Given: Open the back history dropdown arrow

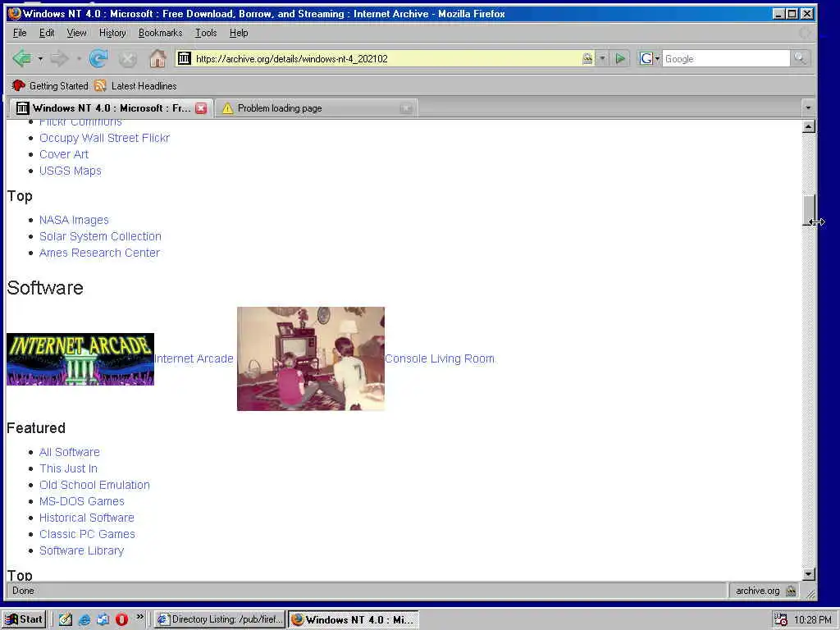Looking at the screenshot, I should 40,58.
